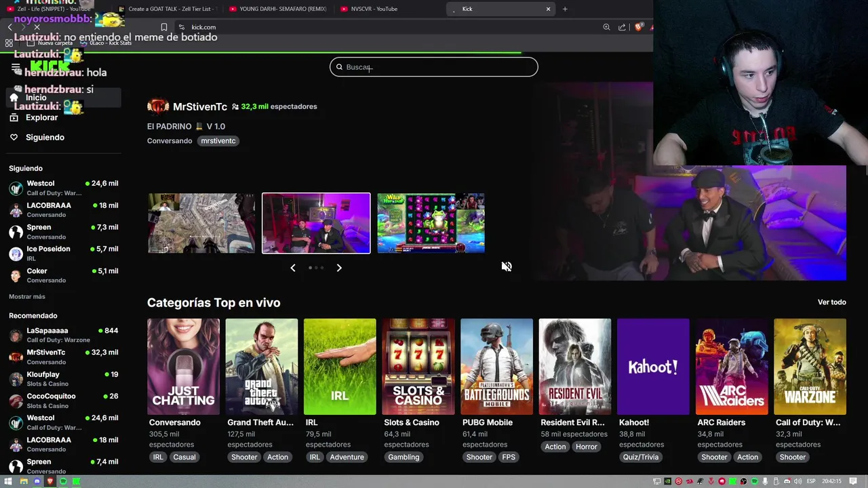
Task: Click the Gambling tag
Action: pos(403,457)
